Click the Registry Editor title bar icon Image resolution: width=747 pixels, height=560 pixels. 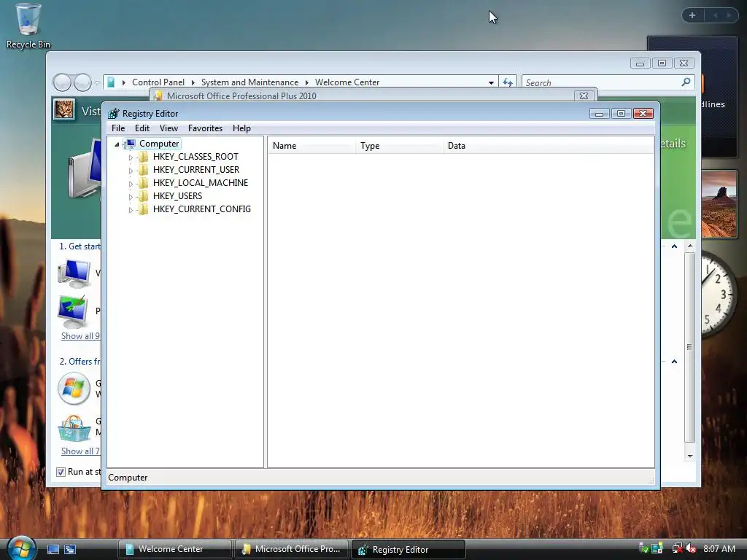coord(113,113)
